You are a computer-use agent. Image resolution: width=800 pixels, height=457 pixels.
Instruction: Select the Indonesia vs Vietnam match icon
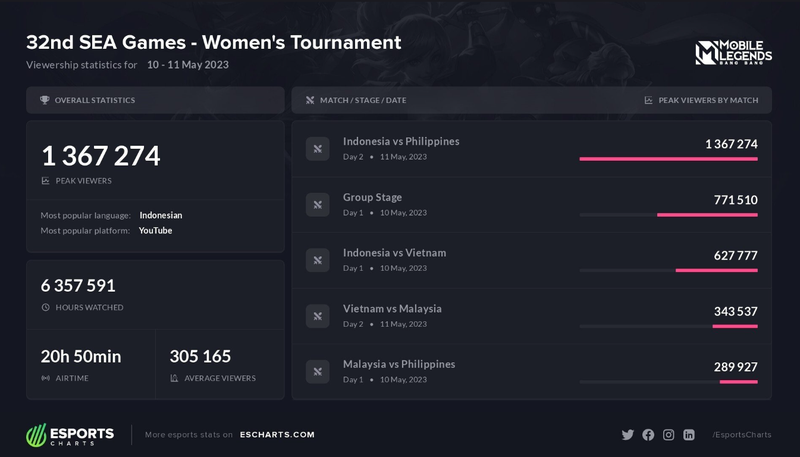tap(317, 260)
